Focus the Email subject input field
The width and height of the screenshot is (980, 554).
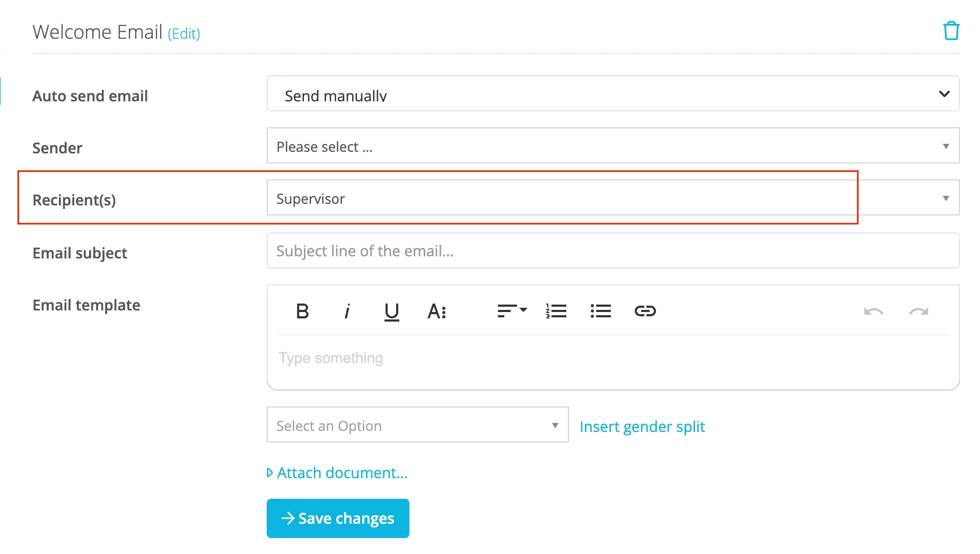click(x=613, y=250)
